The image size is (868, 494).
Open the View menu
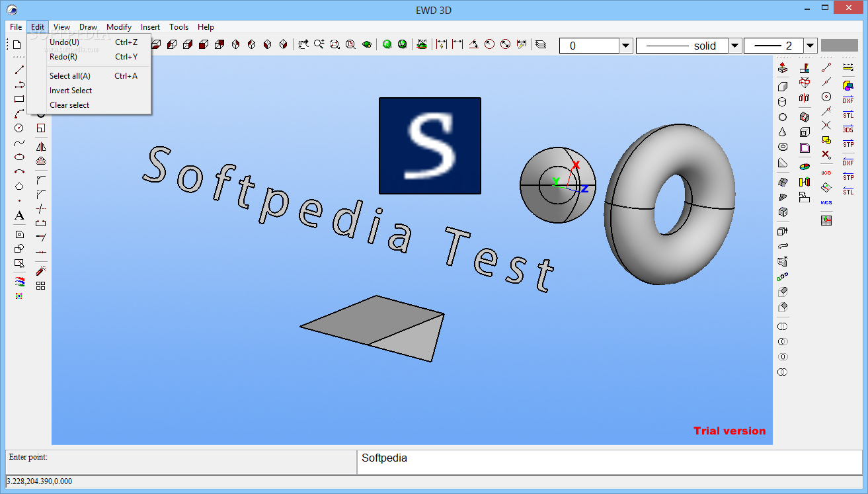point(62,27)
